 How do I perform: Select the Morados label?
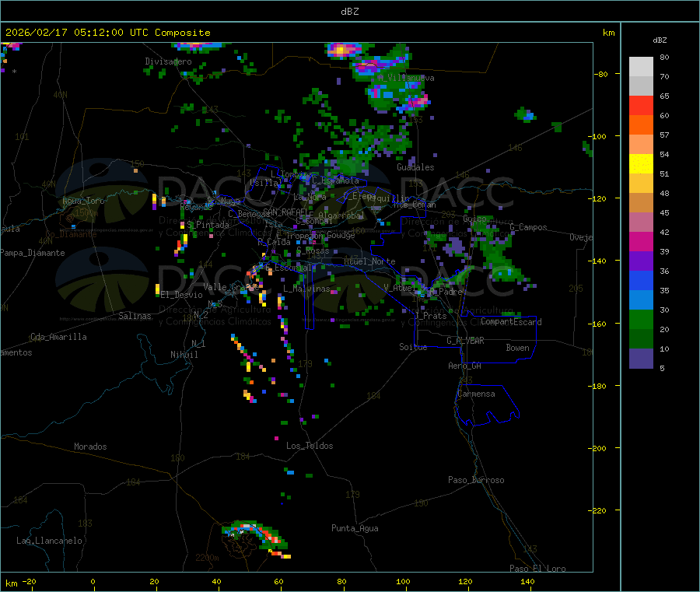[90, 447]
